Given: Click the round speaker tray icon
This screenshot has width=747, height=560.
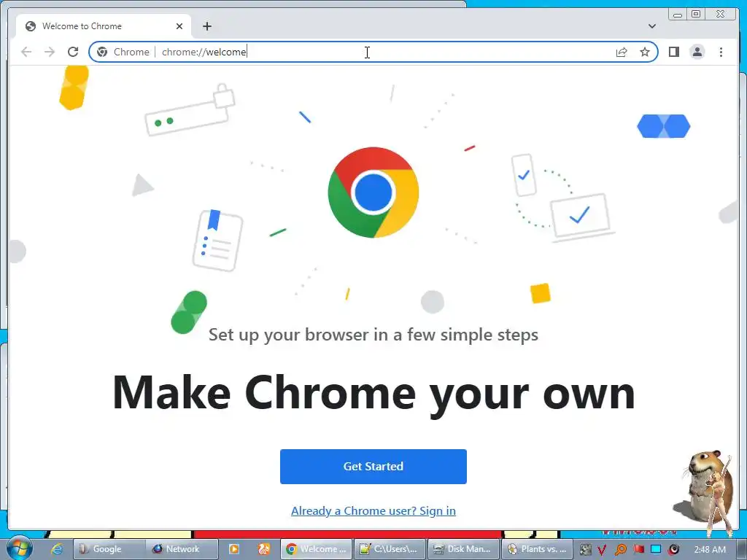Looking at the screenshot, I should (x=673, y=550).
